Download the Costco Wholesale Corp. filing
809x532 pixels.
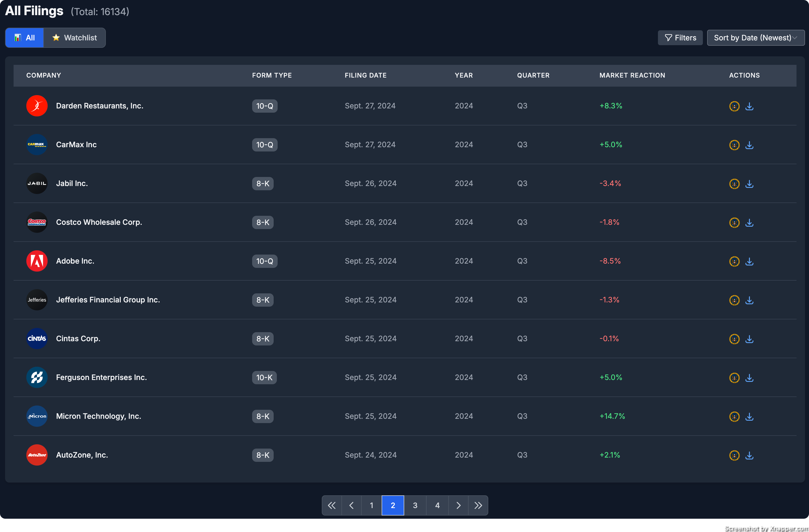point(749,222)
